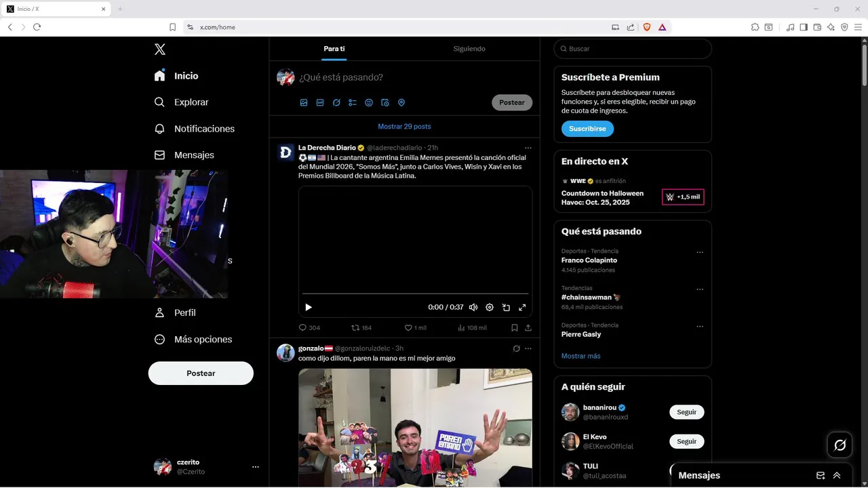Add media image icon to post
Screen dimensions: 868x488
pyautogui.click(x=304, y=103)
